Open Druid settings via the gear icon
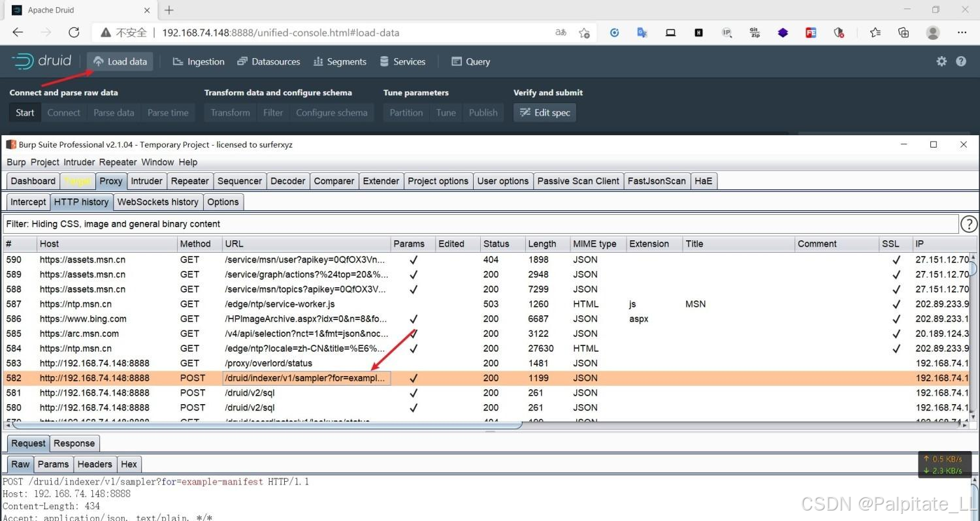This screenshot has width=980, height=521. [x=941, y=61]
